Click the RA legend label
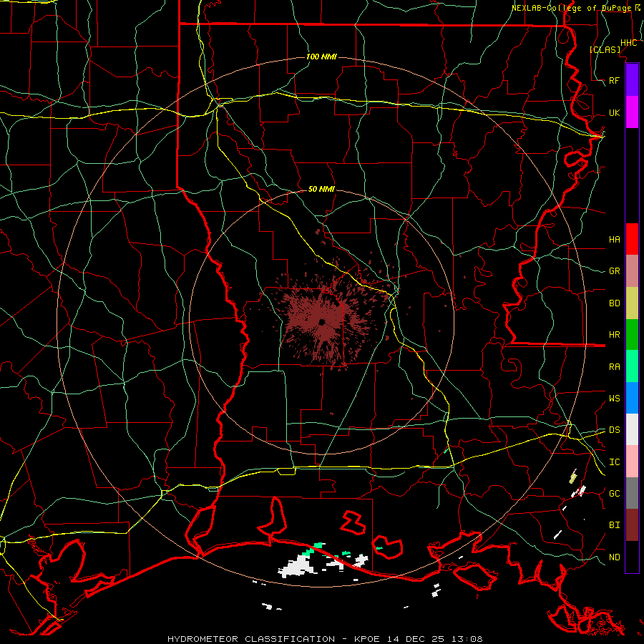The width and height of the screenshot is (644, 644). (x=614, y=366)
